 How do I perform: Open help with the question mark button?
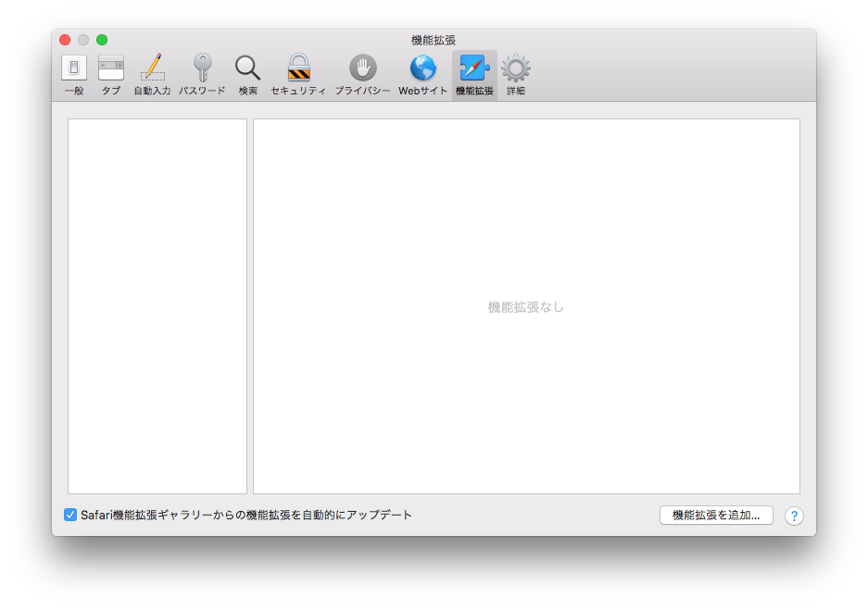coord(794,516)
